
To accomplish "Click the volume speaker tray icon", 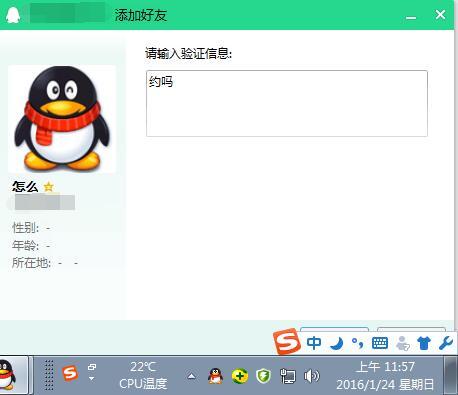I will point(311,376).
